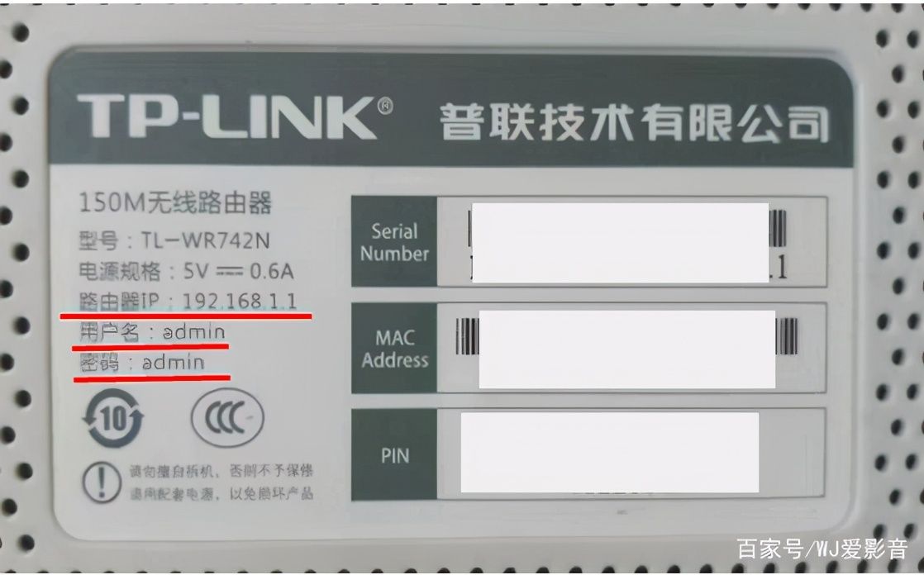
Task: Click the 150M无线路由器 heading
Action: click(175, 203)
